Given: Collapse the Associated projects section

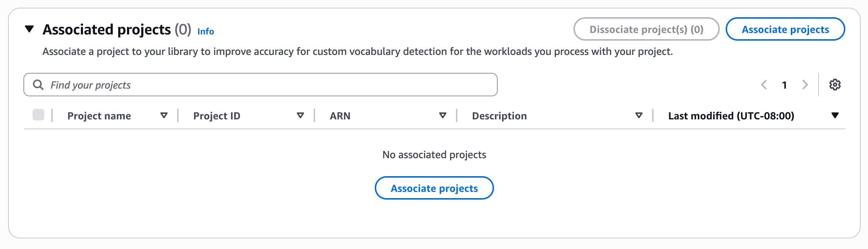Looking at the screenshot, I should [29, 29].
